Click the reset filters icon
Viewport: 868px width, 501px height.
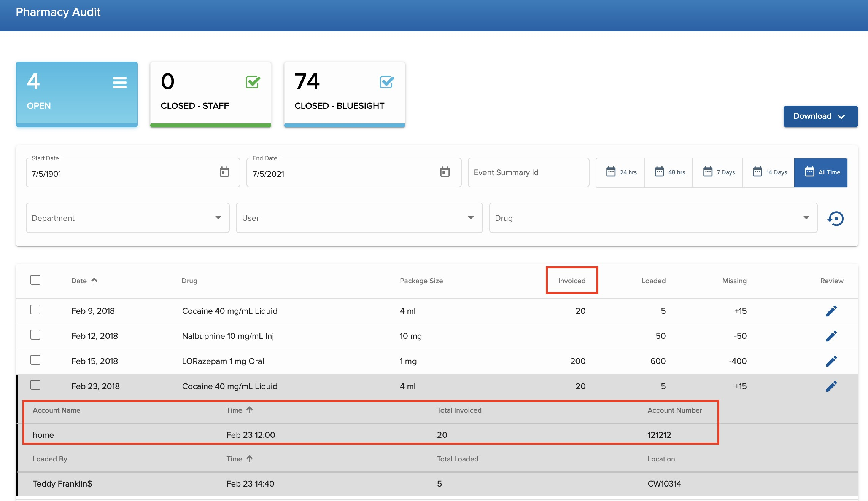pos(835,219)
